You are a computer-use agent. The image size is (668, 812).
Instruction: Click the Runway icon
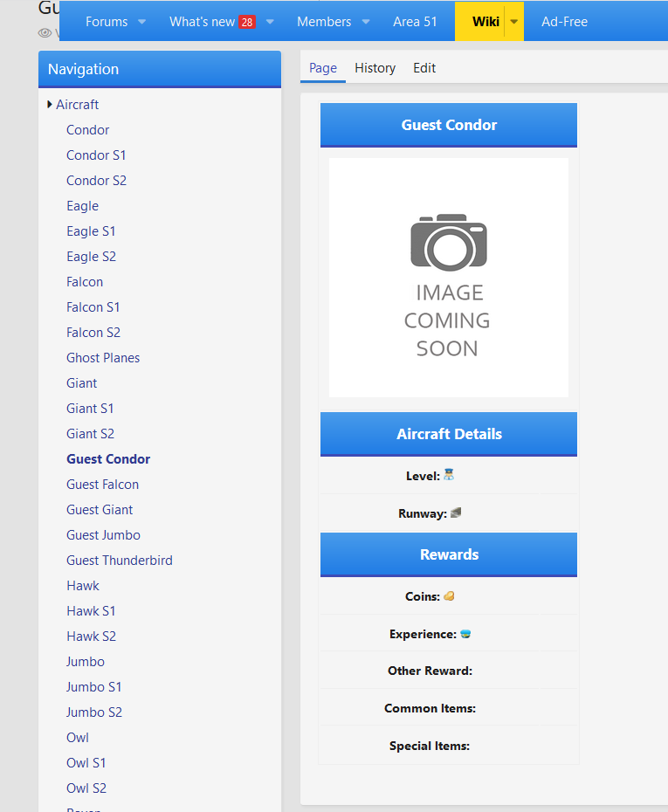pos(456,513)
